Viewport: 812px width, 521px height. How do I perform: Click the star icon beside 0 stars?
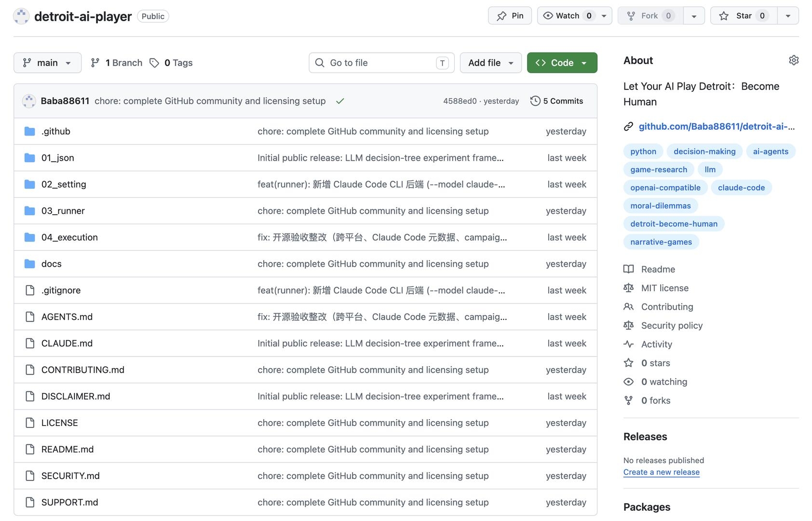628,363
